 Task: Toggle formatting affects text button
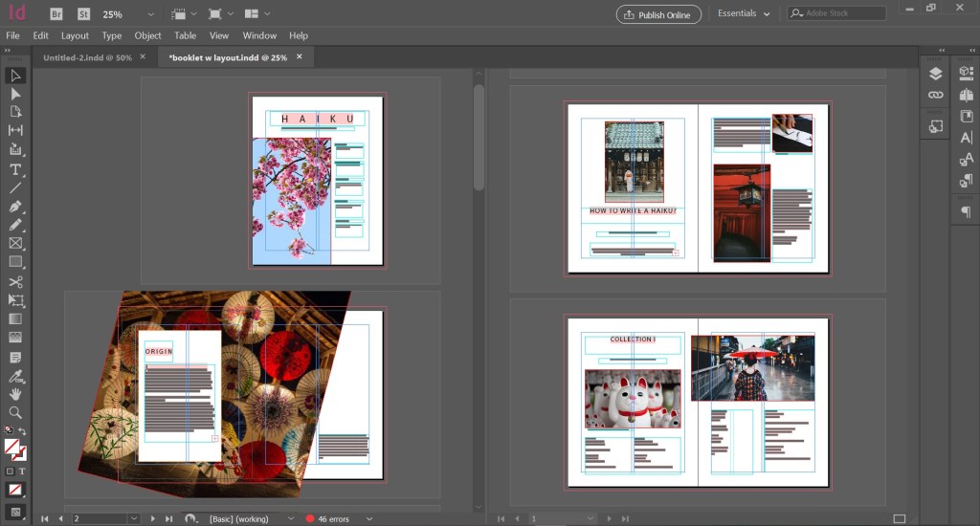(x=22, y=471)
